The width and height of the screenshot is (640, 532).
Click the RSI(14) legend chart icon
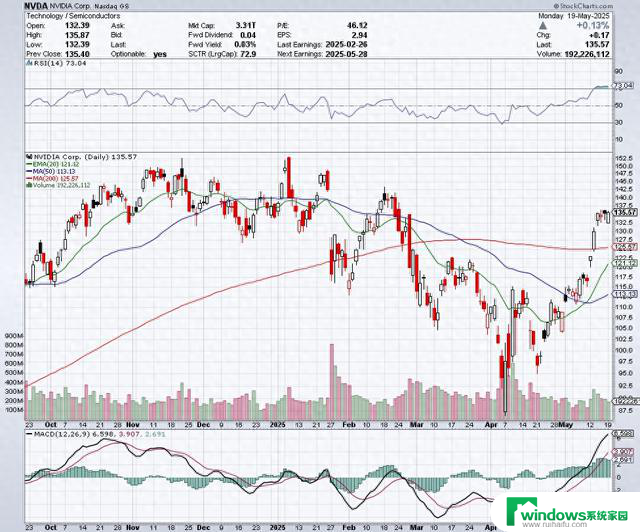(x=29, y=63)
